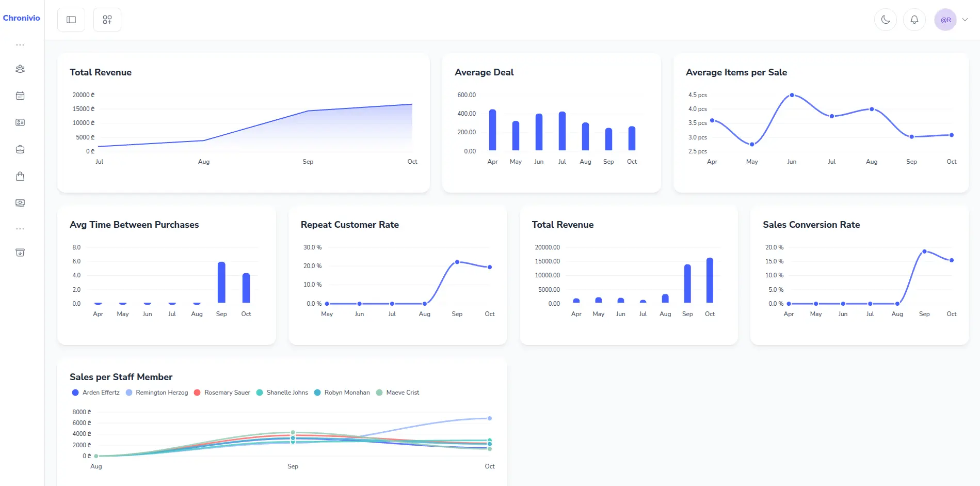Click the Jun peak point in Average Items per Sale
This screenshot has height=486, width=980.
792,95
